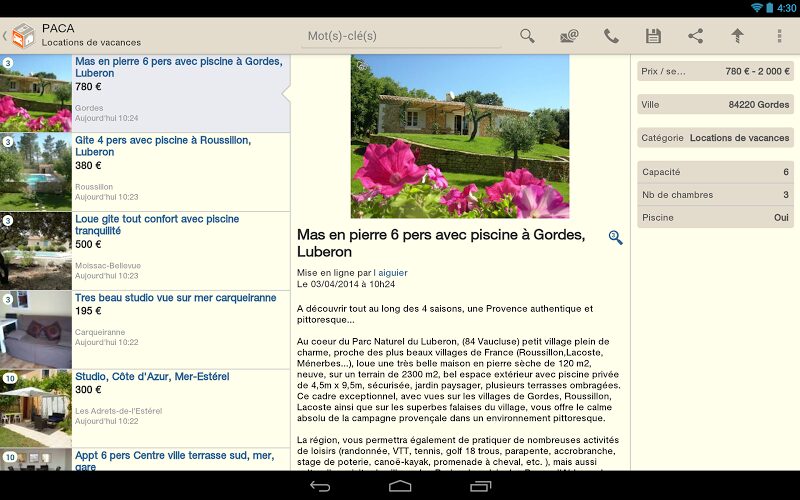
Task: Tap the upward arrow pin icon
Action: (737, 36)
